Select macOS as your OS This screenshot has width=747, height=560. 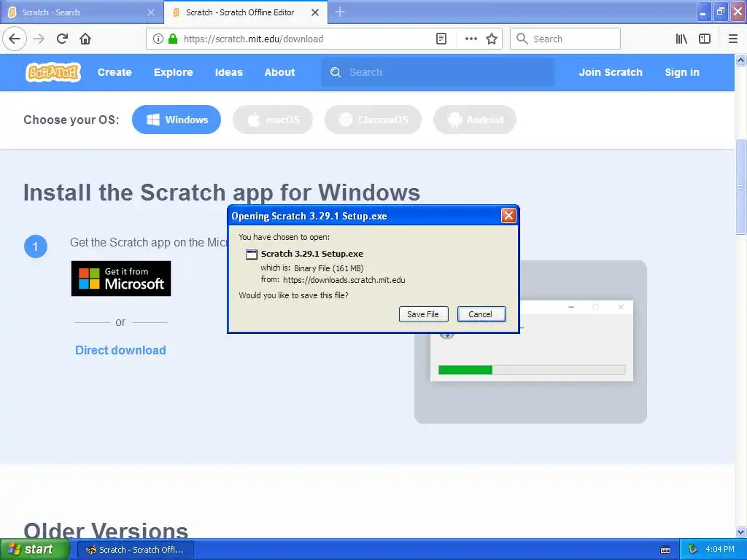pos(273,120)
